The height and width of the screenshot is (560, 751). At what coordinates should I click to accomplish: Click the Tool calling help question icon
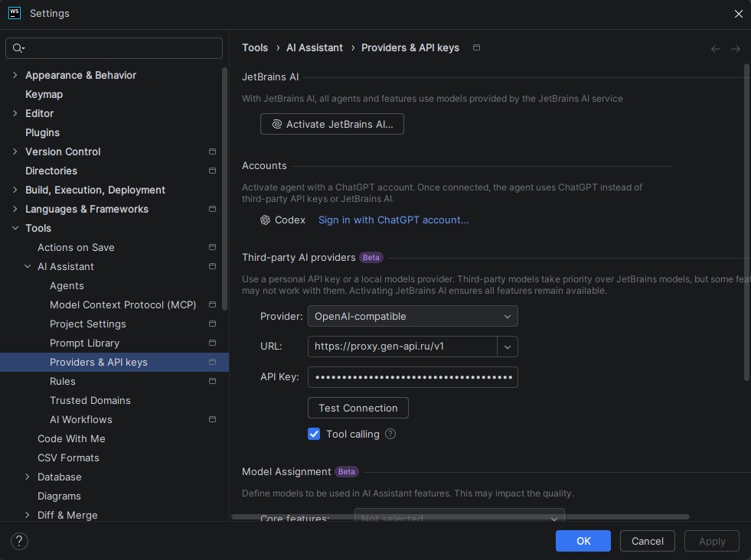coord(390,434)
